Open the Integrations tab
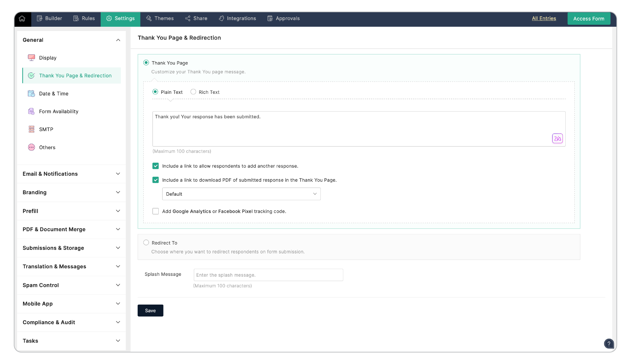 pos(237,18)
